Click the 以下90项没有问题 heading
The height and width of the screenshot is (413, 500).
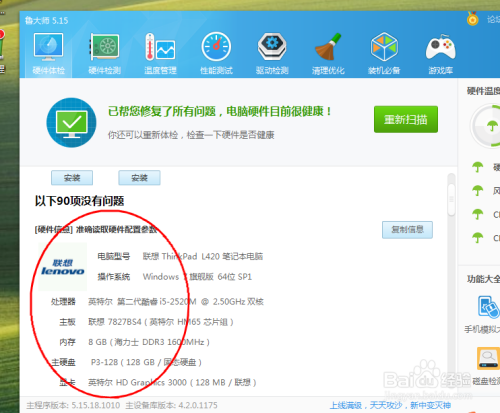pyautogui.click(x=79, y=201)
